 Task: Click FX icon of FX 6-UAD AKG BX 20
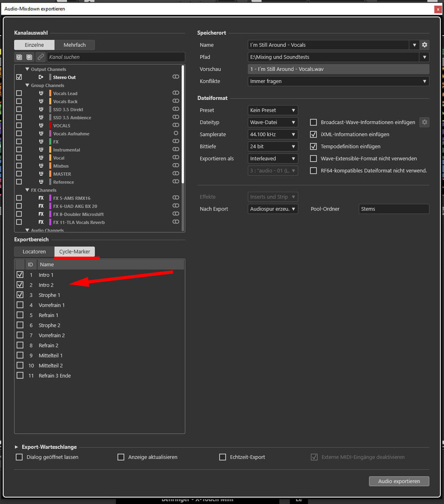click(41, 206)
